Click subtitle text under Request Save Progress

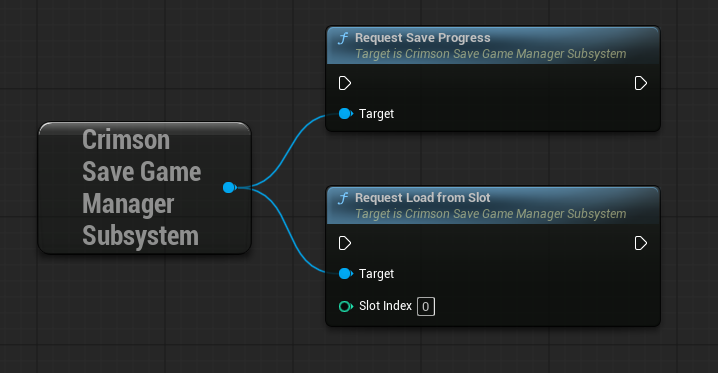coord(490,54)
